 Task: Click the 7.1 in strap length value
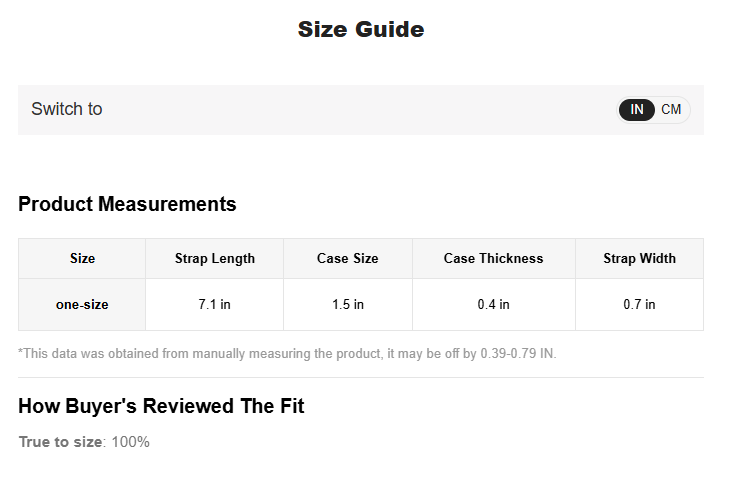click(214, 304)
